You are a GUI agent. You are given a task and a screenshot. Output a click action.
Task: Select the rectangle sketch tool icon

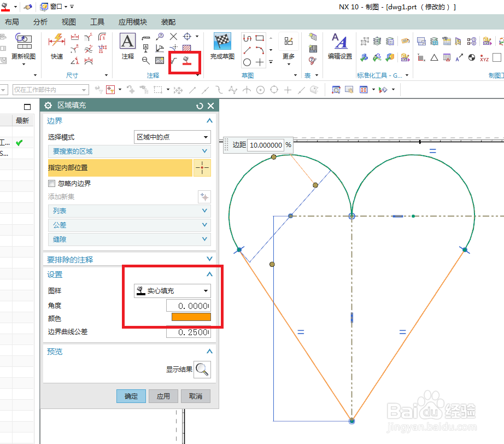(260, 39)
